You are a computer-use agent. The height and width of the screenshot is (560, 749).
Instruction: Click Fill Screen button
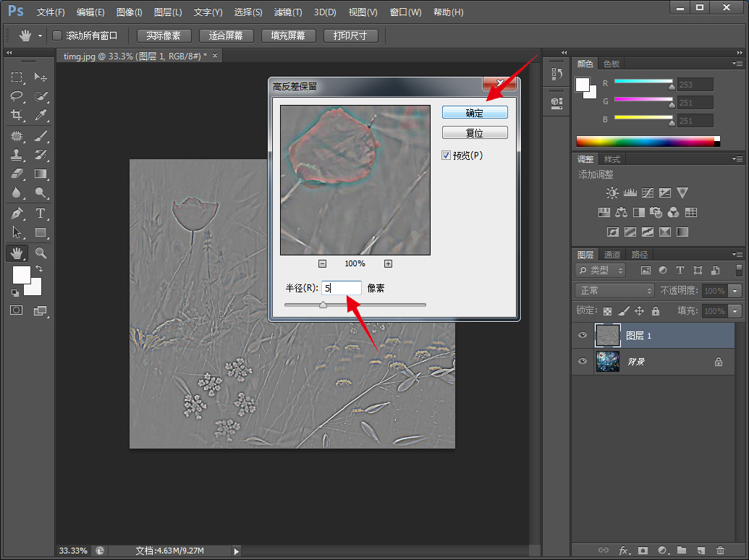289,35
